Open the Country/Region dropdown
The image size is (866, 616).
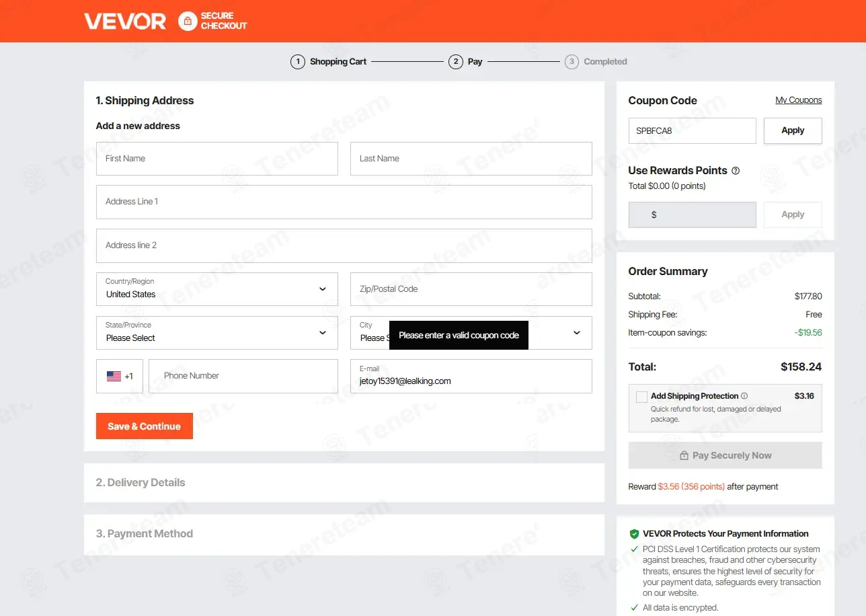click(x=217, y=289)
